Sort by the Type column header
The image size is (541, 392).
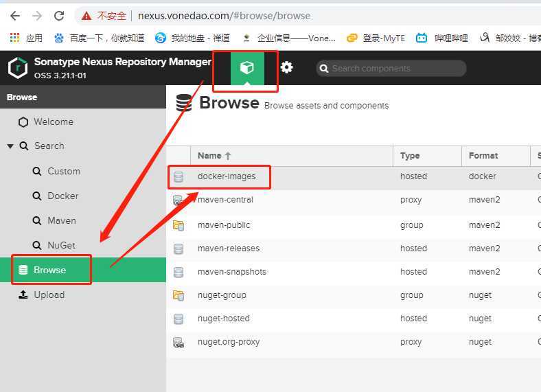click(427, 156)
